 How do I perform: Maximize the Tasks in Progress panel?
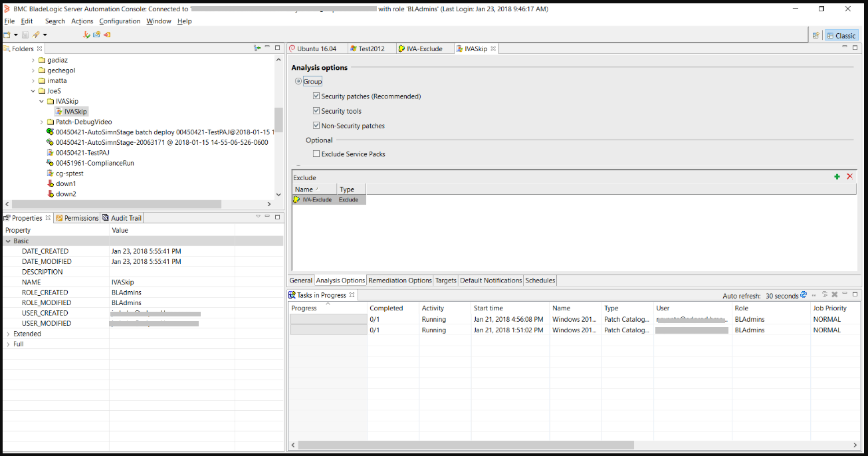click(x=855, y=294)
